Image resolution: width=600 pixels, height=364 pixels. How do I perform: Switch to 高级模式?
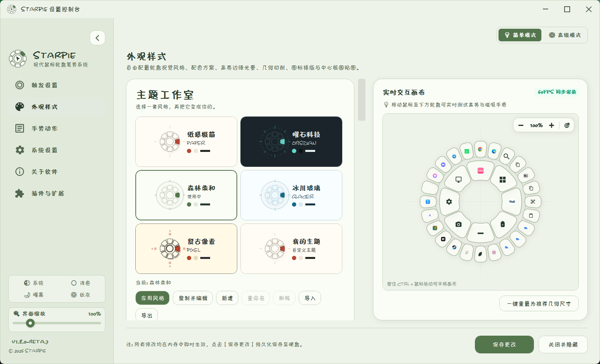(565, 35)
